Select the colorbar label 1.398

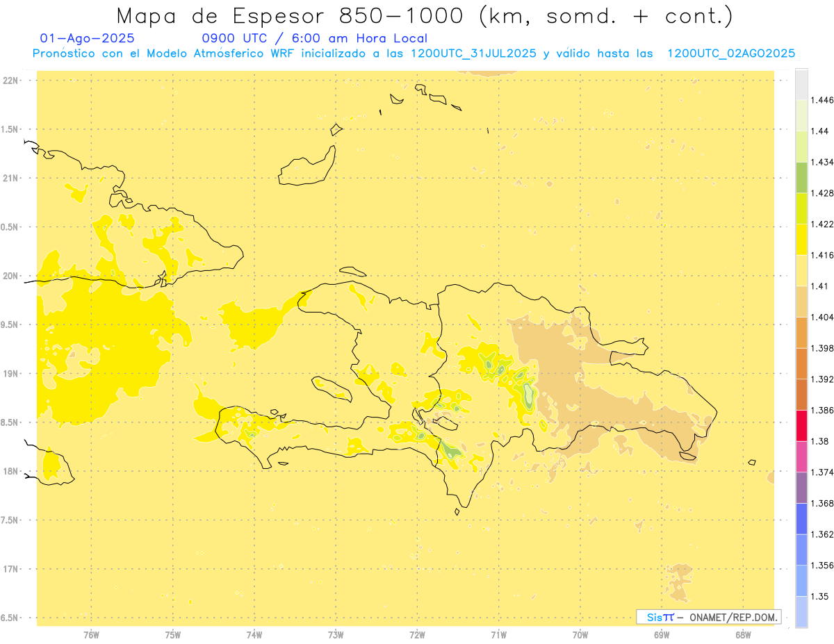(x=823, y=348)
